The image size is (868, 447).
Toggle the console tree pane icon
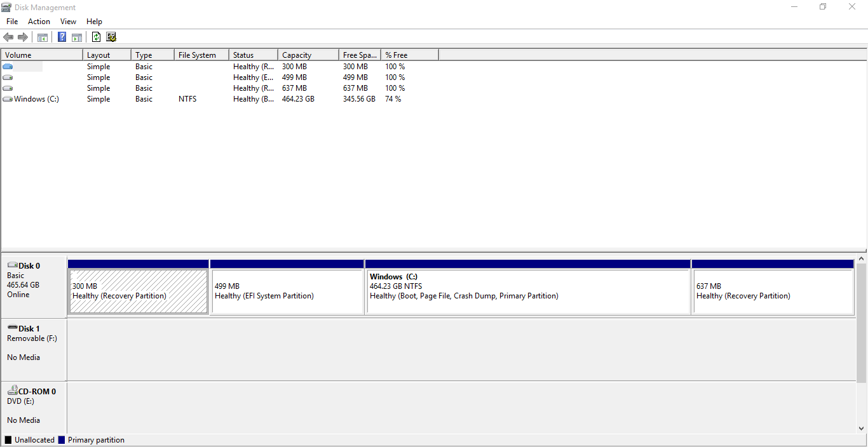(43, 37)
